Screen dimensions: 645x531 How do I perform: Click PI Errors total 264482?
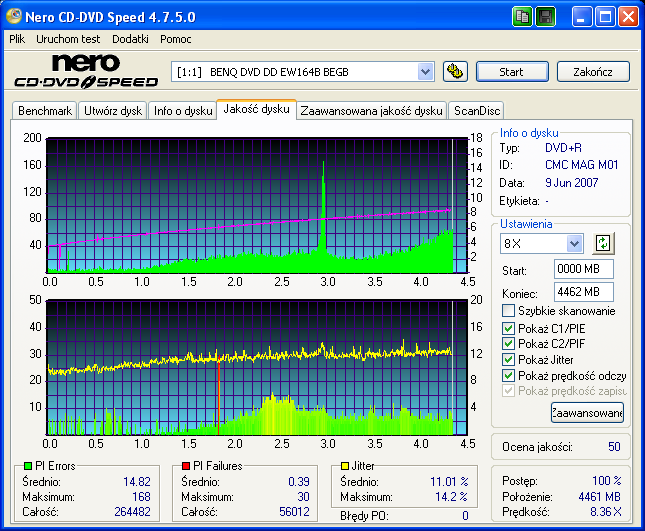pyautogui.click(x=132, y=512)
